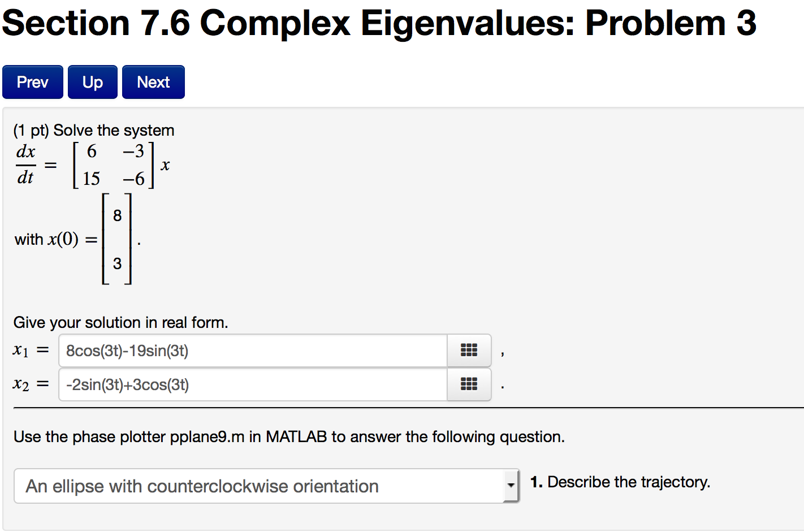Open the equation editor for x1

469,351
